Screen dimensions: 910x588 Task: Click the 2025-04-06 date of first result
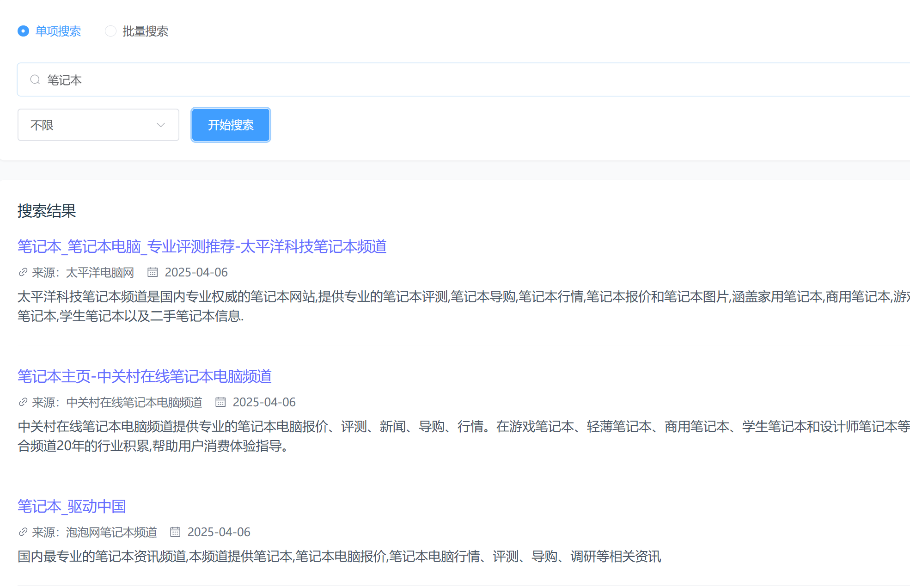pyautogui.click(x=196, y=272)
